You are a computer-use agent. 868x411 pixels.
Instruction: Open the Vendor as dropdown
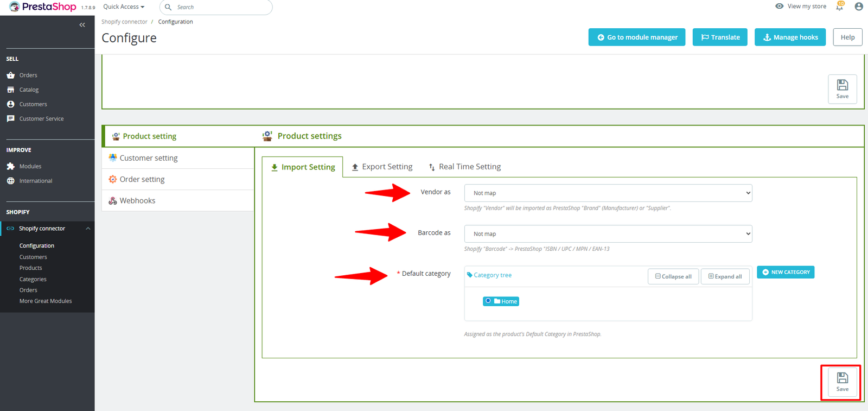click(x=608, y=193)
